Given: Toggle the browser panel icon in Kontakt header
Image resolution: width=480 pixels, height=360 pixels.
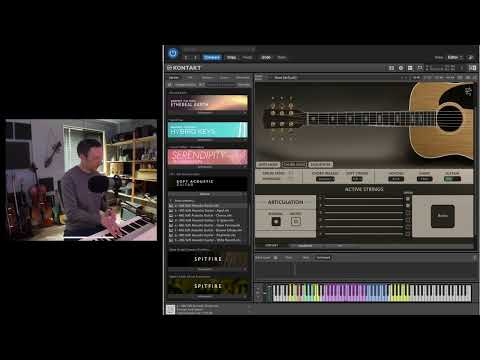Looking at the screenshot, I should (x=391, y=68).
